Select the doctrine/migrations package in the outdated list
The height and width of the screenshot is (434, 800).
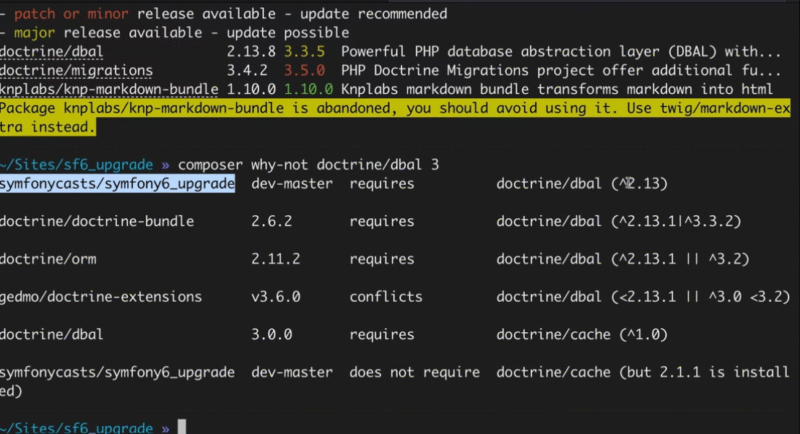coord(77,71)
